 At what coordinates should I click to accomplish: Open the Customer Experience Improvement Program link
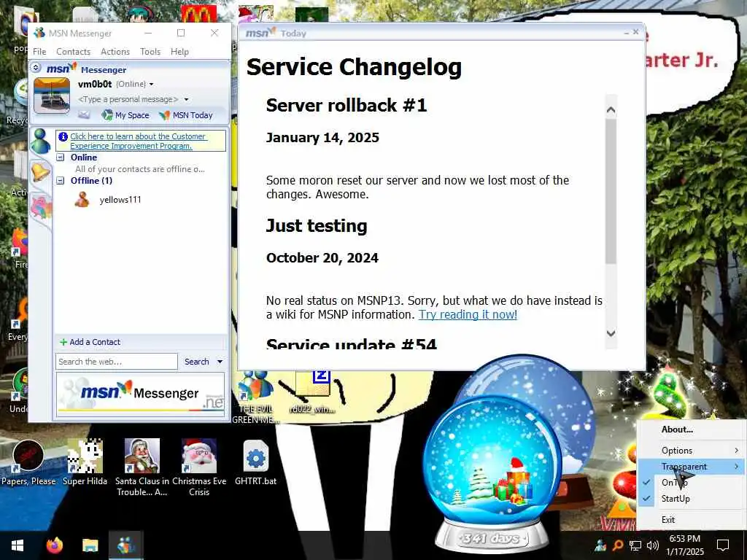(138, 141)
